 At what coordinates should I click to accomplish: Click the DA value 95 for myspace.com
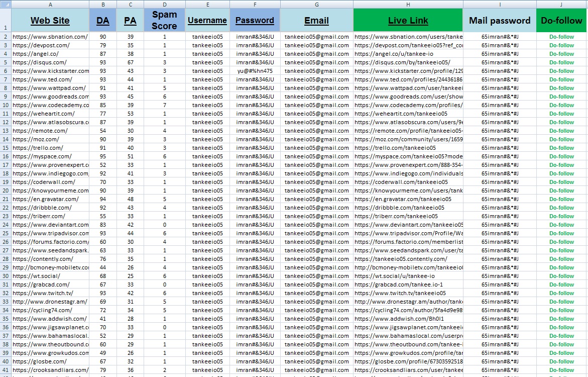coord(102,156)
